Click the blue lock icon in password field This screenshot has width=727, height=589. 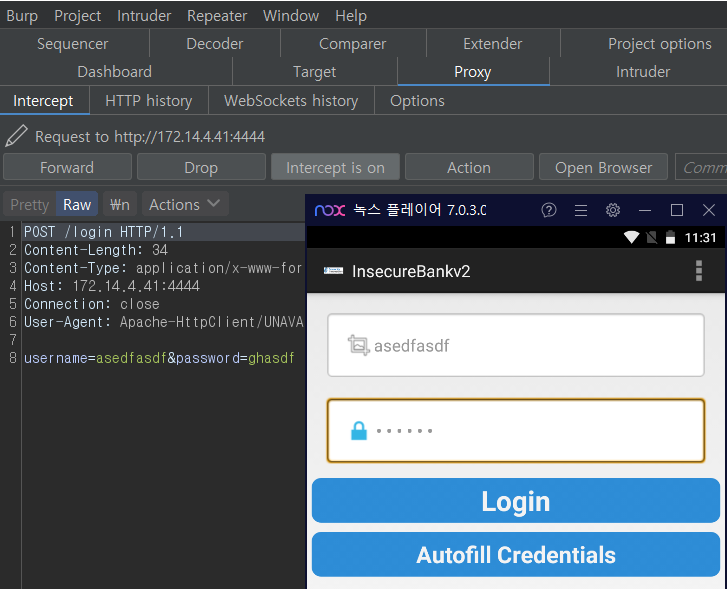[358, 430]
